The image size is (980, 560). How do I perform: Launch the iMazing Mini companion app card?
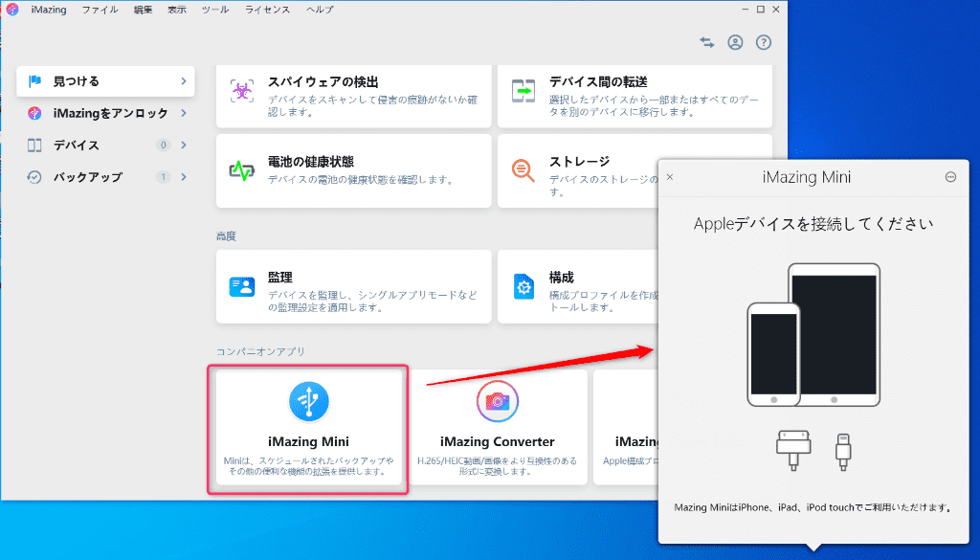click(x=309, y=428)
